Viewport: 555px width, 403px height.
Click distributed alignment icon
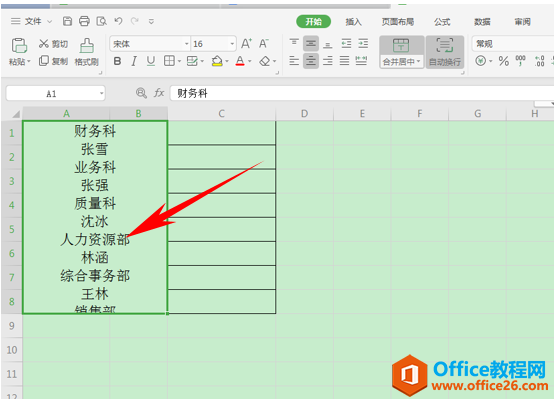coord(361,61)
